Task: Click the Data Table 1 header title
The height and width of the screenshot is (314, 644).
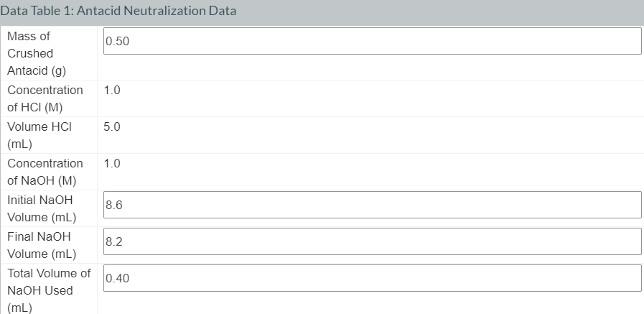Action: point(118,11)
